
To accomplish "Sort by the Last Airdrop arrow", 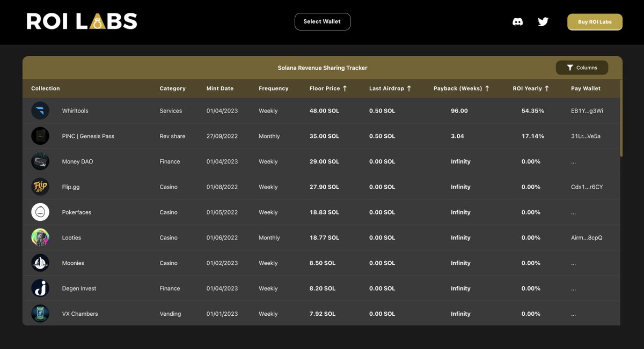I will tap(409, 88).
